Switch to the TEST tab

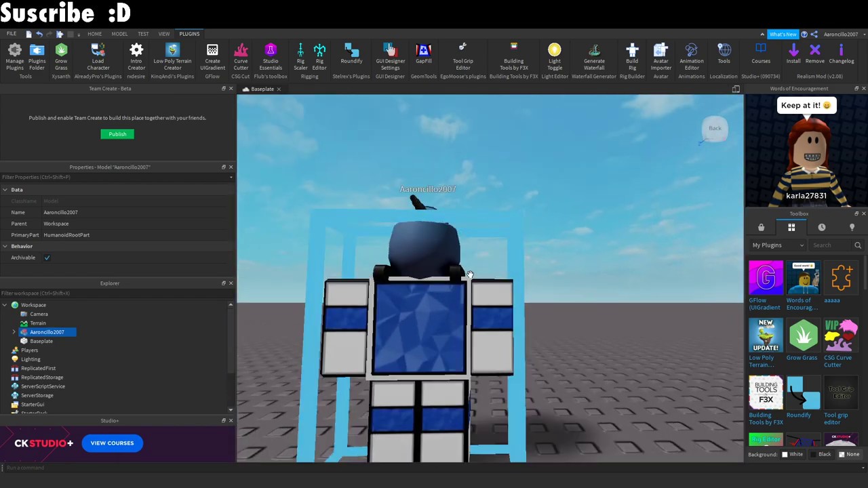coord(143,34)
